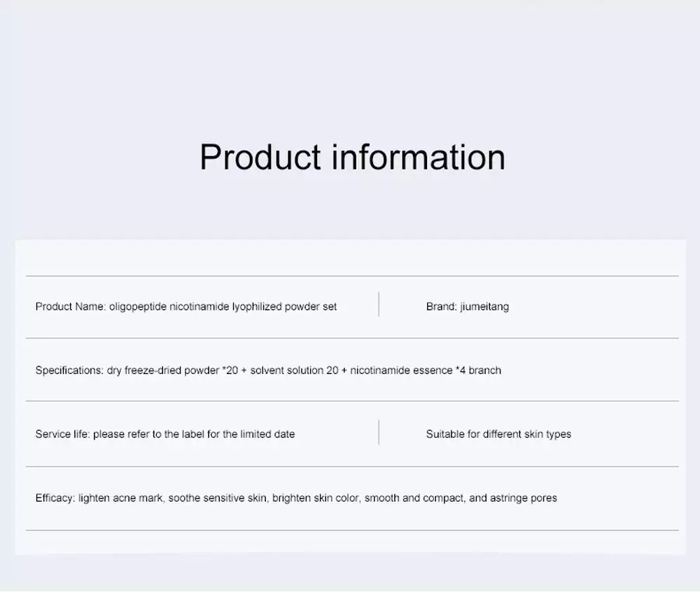This screenshot has width=700, height=592.
Task: Click nicotinamide essence *4 branch text
Action: (426, 371)
